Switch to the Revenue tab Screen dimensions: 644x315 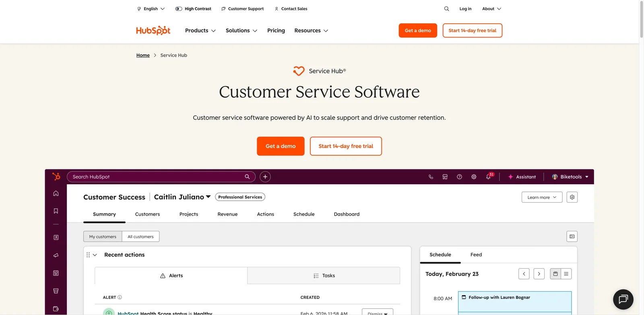pos(227,214)
